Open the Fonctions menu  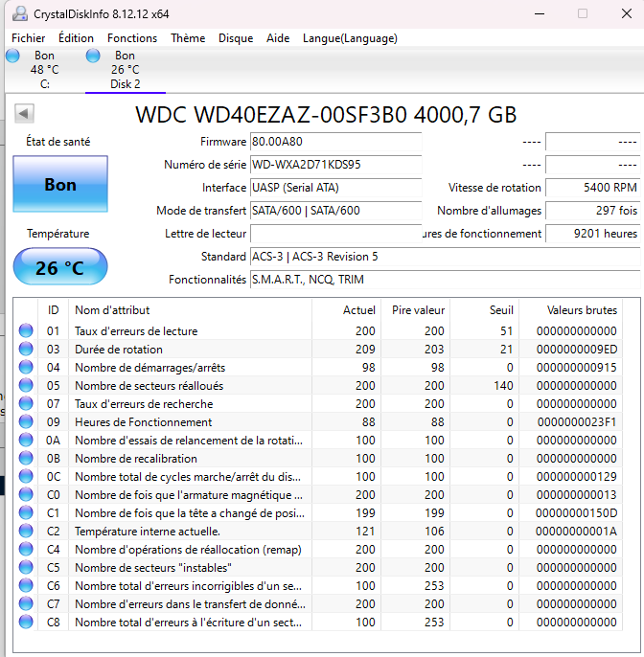click(x=132, y=38)
